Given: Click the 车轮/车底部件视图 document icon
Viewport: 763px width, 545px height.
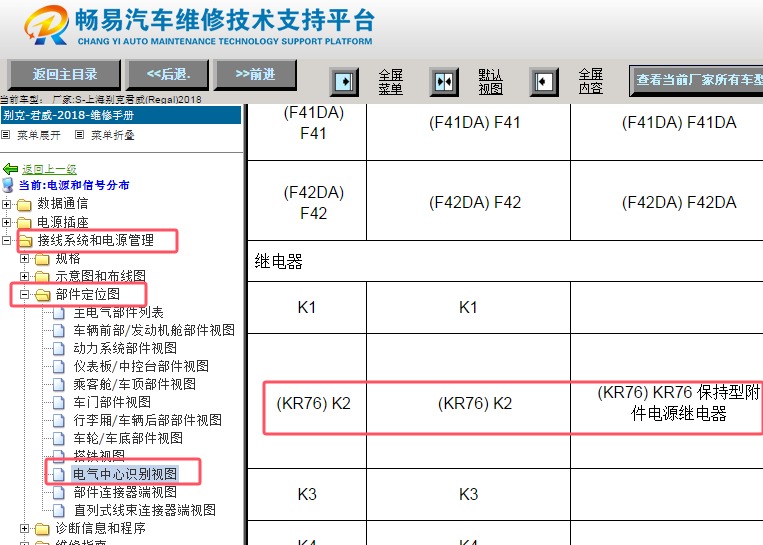Looking at the screenshot, I should [x=58, y=439].
